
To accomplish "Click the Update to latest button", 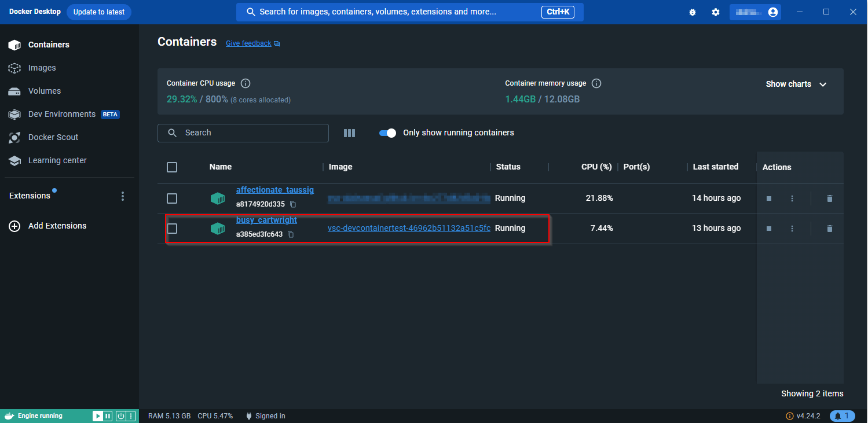I will coord(99,12).
